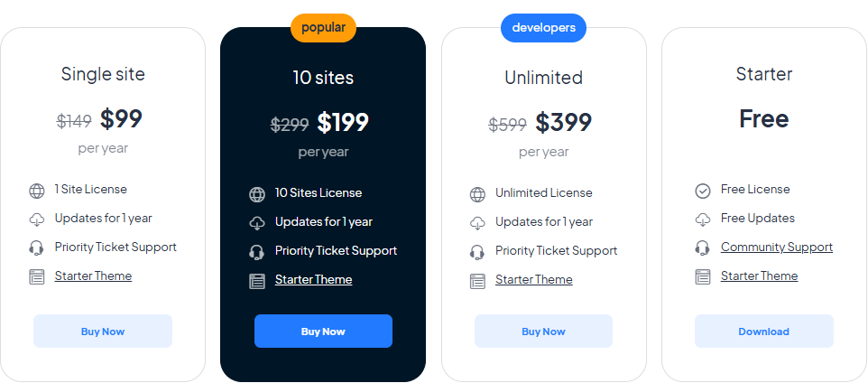This screenshot has width=868, height=383.
Task: Click globe icon beside 10 Sites License
Action: [257, 194]
